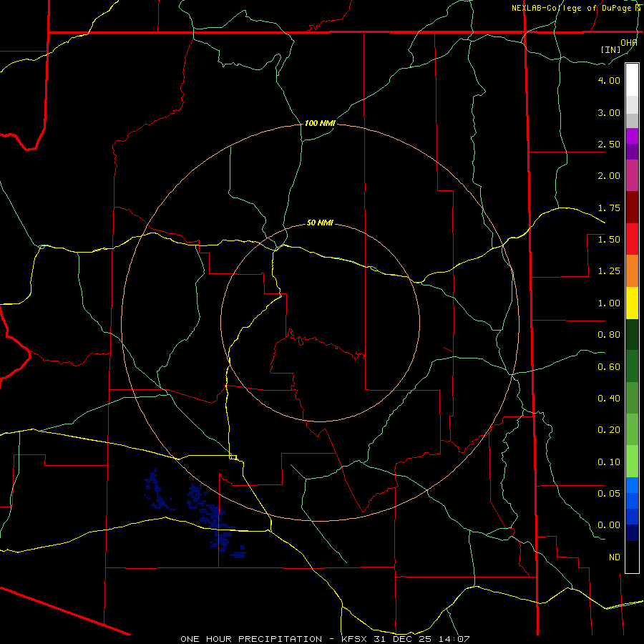Click the 0.20 legend value
The height and width of the screenshot is (644, 644).
click(x=609, y=430)
